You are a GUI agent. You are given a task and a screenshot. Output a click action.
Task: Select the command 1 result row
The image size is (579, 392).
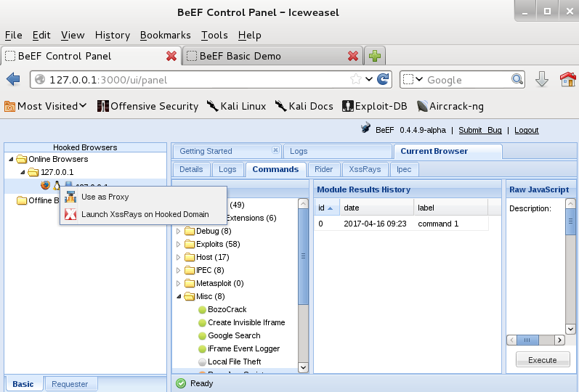pos(402,224)
